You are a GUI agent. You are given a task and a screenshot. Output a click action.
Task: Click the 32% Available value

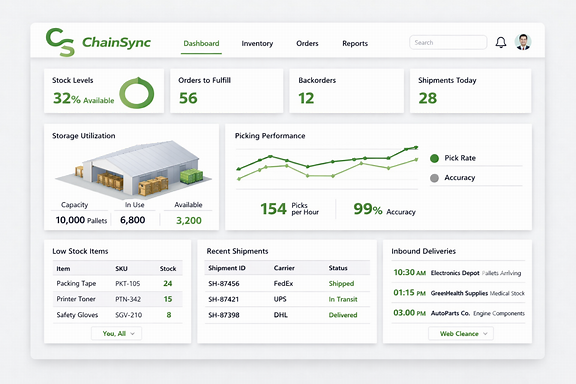pyautogui.click(x=84, y=98)
